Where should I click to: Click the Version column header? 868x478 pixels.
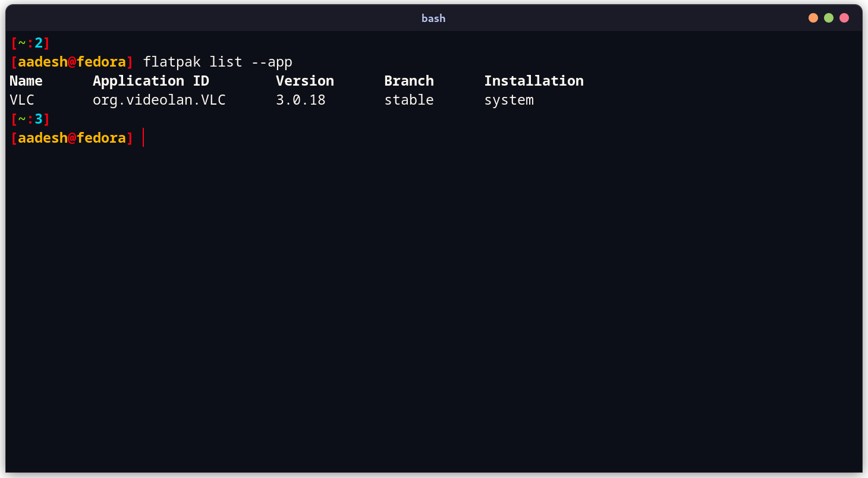point(304,80)
